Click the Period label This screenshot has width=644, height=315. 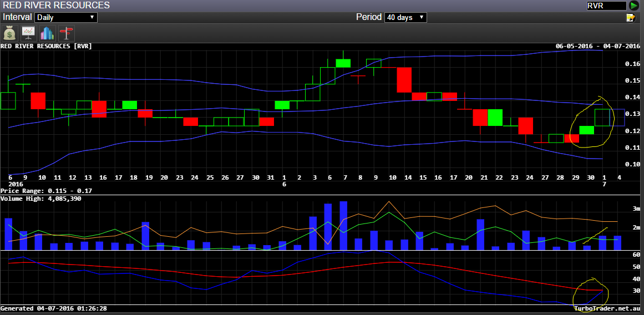coord(369,17)
